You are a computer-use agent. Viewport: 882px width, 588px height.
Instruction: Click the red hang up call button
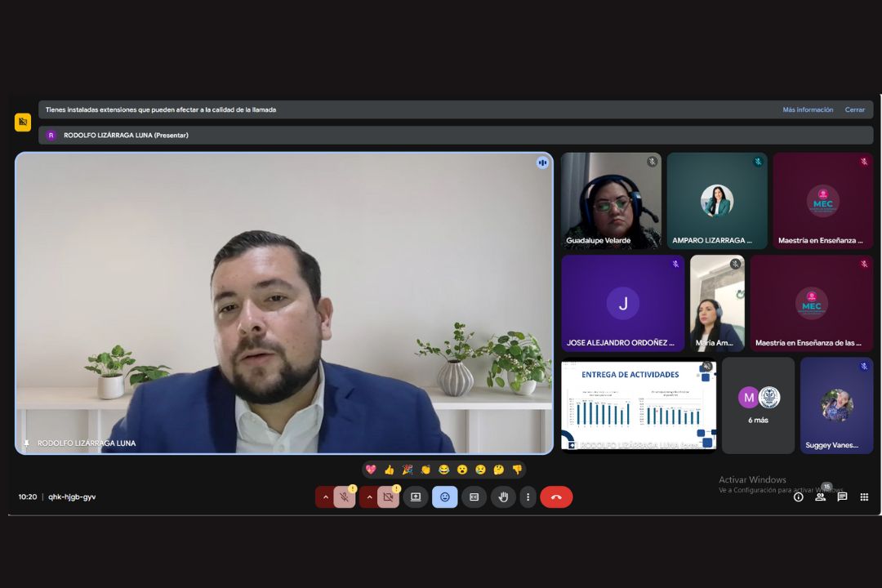[556, 497]
